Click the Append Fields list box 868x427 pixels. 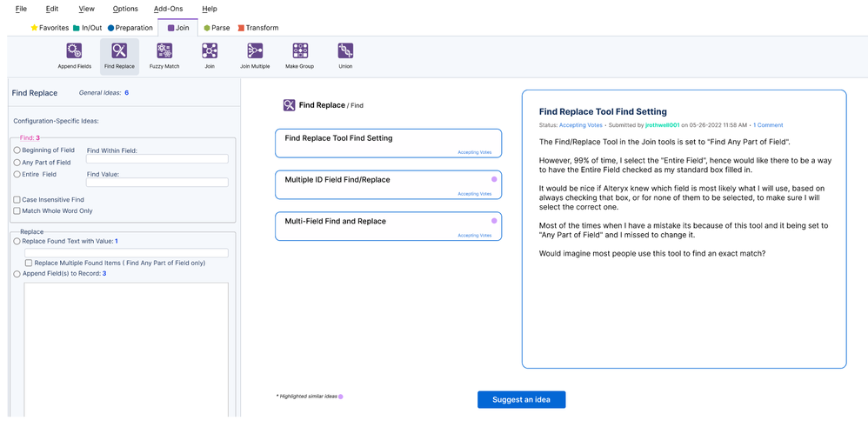[x=126, y=350]
